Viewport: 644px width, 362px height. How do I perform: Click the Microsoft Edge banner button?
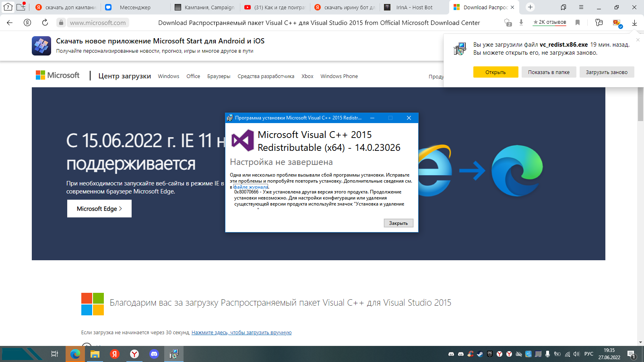tap(99, 208)
